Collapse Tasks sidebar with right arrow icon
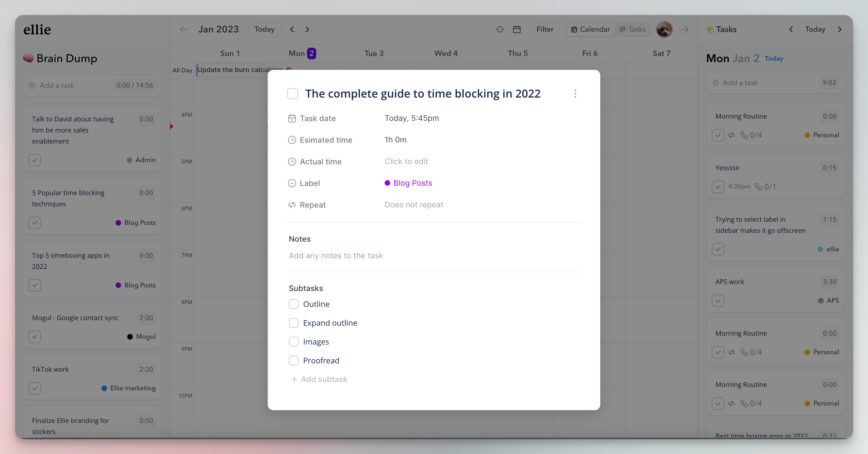Viewport: 868px width, 454px height. pyautogui.click(x=684, y=29)
